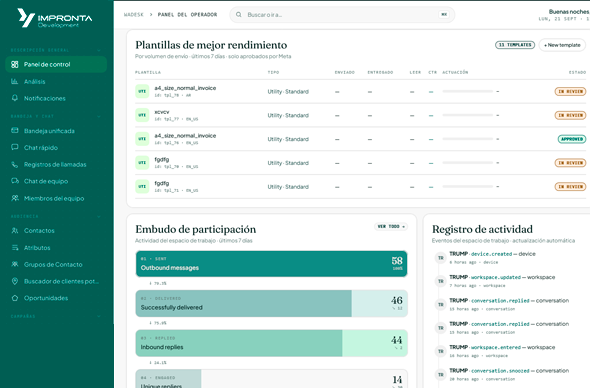This screenshot has width=590, height=388.
Task: Click workspace.updated event link
Action: coord(496,277)
